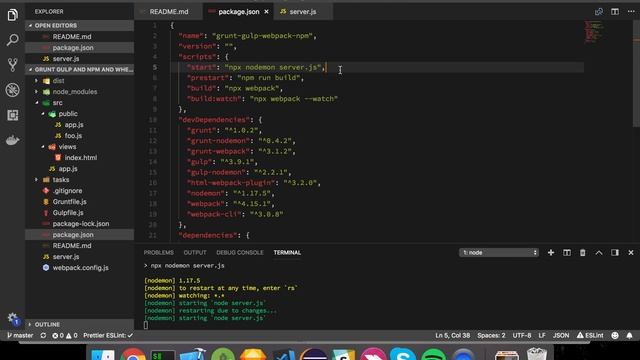Open the Explorer view in activity bar
The width and height of the screenshot is (640, 360).
[x=13, y=15]
